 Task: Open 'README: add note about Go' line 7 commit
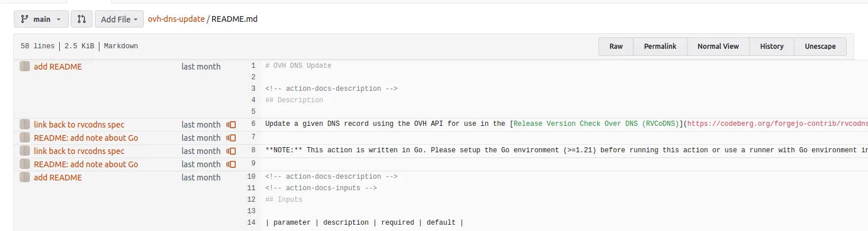[86, 138]
